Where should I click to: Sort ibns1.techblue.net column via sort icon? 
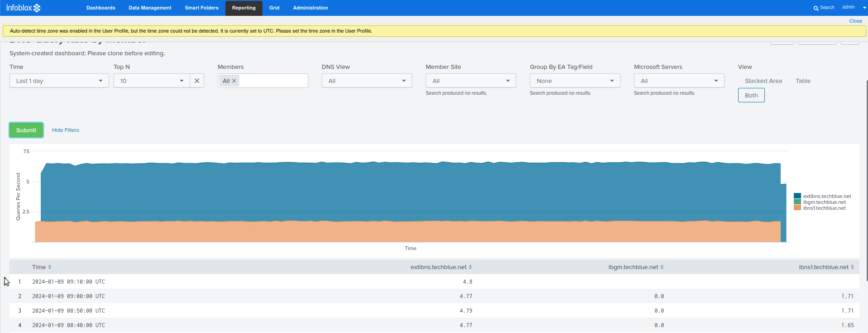852,267
